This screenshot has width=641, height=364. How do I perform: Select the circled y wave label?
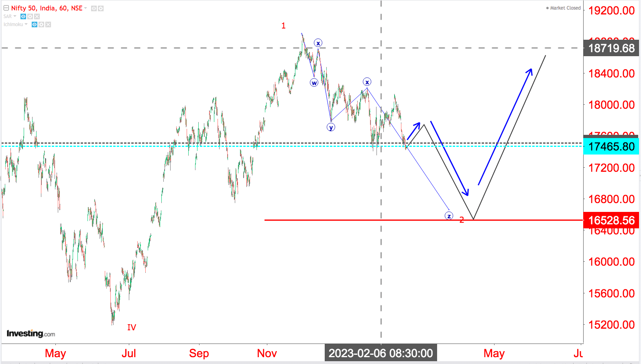point(331,127)
